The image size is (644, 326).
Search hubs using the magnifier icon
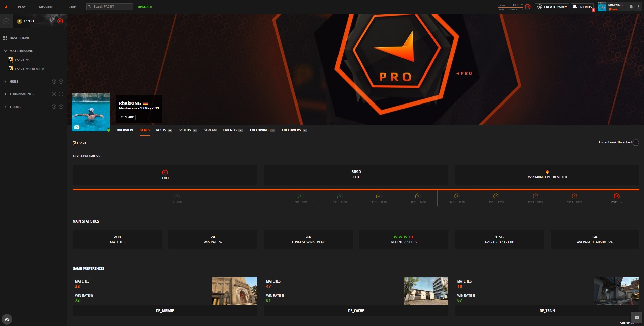coord(54,81)
